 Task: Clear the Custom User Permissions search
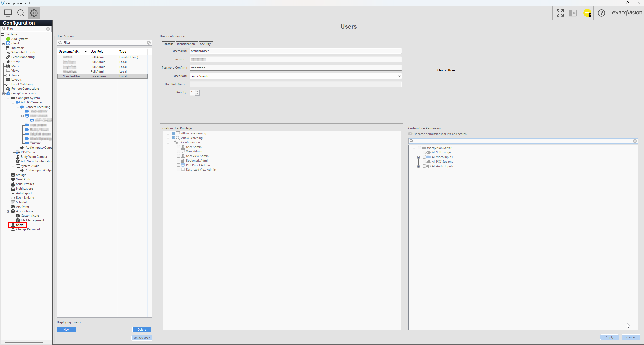click(635, 141)
